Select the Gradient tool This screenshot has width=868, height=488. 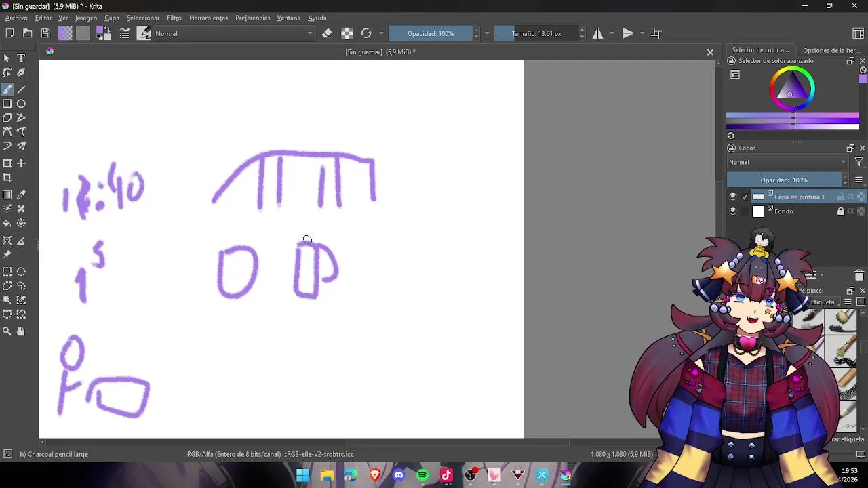[7, 195]
